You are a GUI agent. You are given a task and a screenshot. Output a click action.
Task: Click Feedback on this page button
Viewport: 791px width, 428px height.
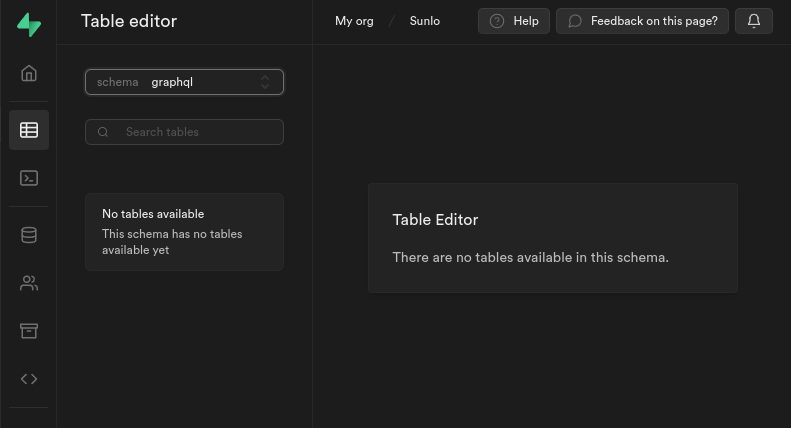tap(642, 21)
